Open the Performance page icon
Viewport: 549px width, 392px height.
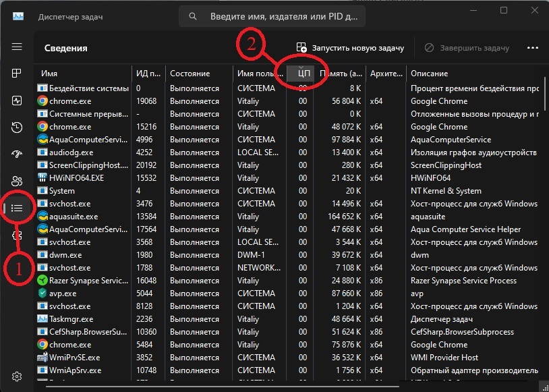[x=17, y=101]
